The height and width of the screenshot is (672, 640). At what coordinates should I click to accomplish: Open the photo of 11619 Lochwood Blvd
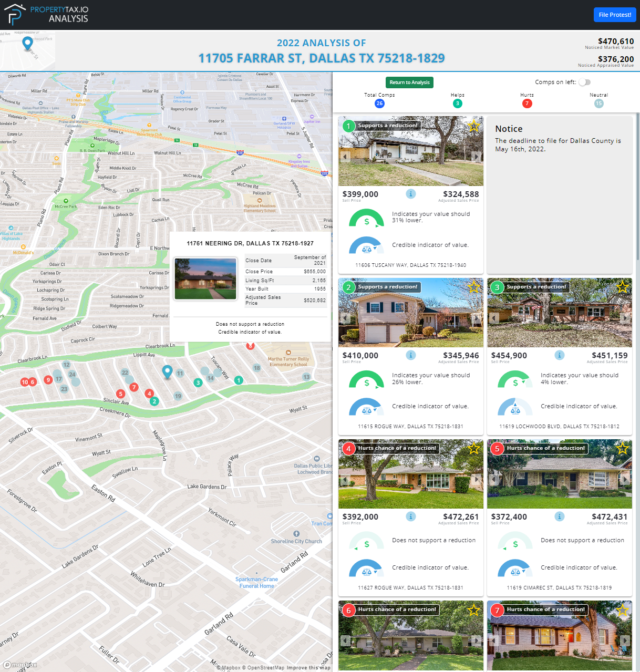(560, 313)
